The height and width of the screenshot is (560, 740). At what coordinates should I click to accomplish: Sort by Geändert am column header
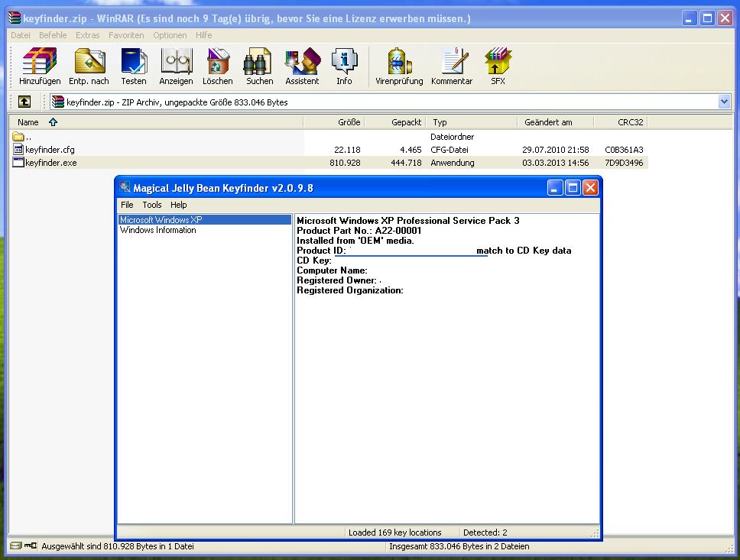[555, 122]
